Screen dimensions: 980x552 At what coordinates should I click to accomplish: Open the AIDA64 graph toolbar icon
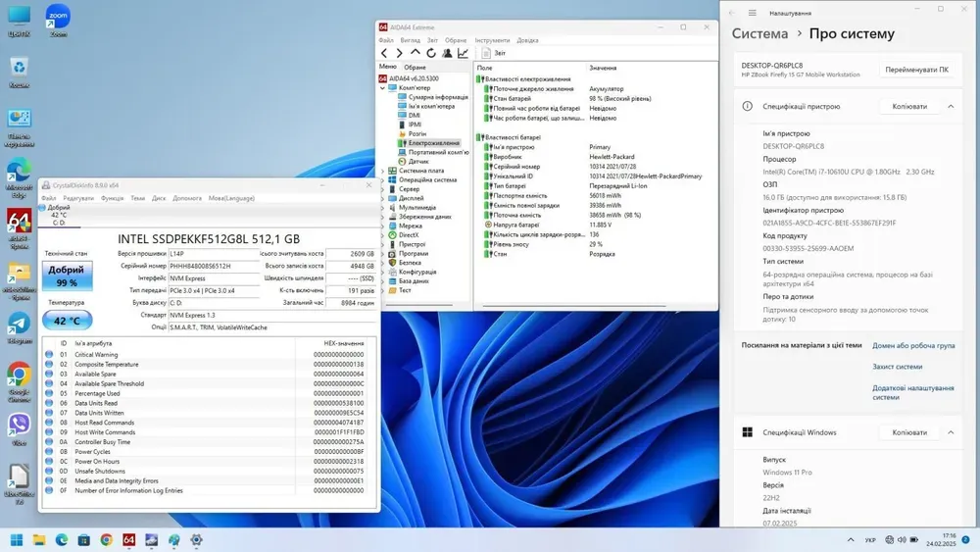click(464, 53)
